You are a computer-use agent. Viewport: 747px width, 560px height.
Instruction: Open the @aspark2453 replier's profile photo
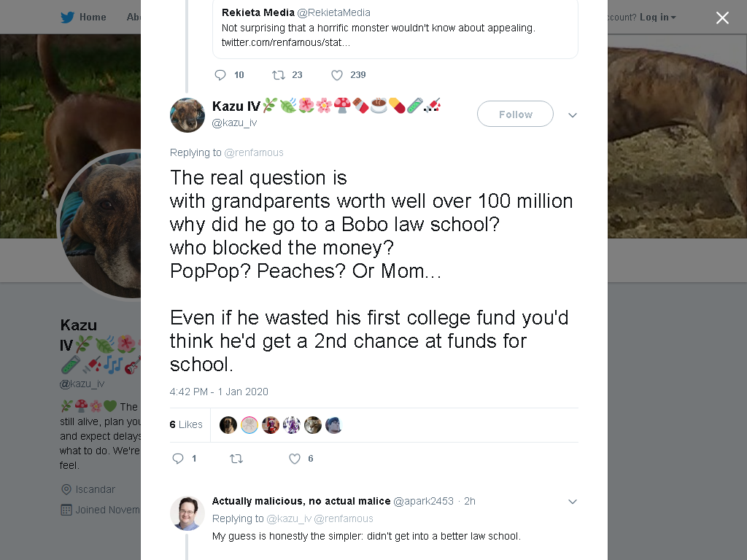pyautogui.click(x=187, y=513)
